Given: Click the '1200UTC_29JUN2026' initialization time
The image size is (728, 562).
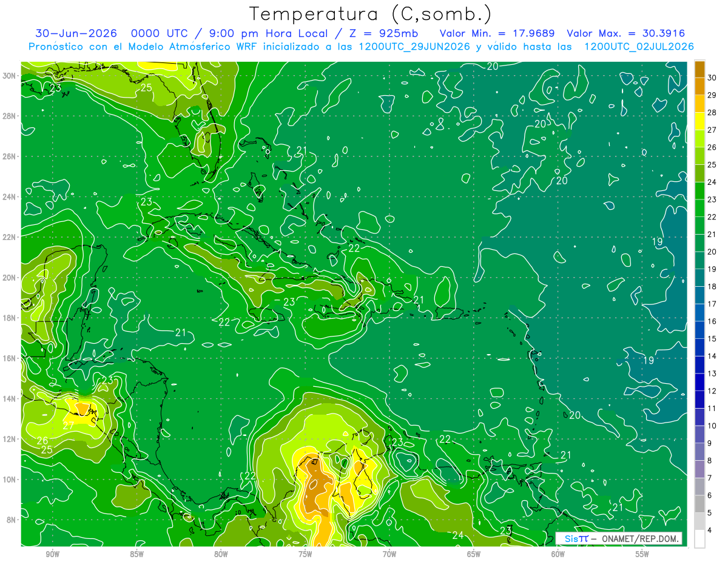Looking at the screenshot, I should (x=414, y=47).
